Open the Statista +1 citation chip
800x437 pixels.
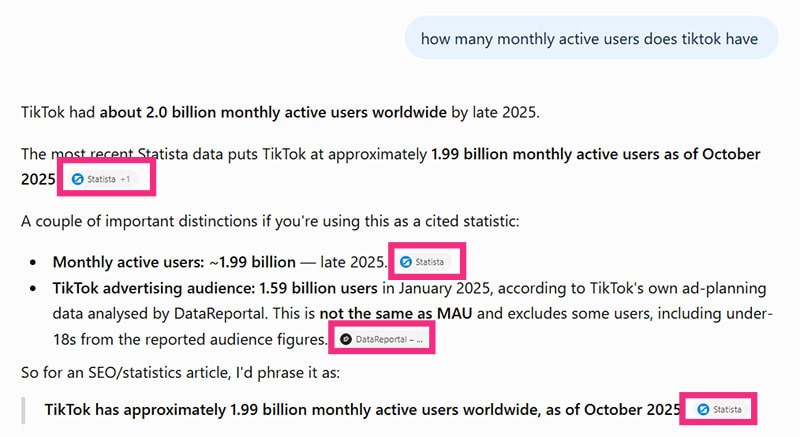tap(104, 179)
